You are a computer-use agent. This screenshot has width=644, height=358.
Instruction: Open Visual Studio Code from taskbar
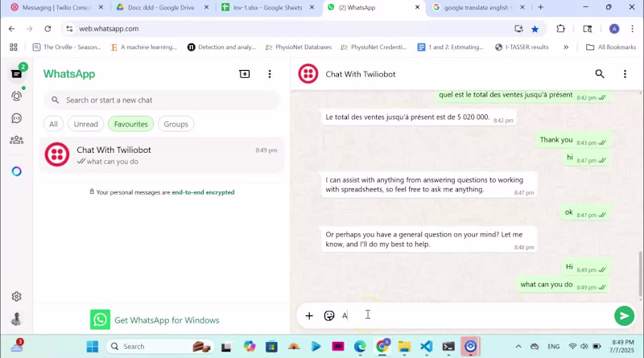[x=427, y=347]
